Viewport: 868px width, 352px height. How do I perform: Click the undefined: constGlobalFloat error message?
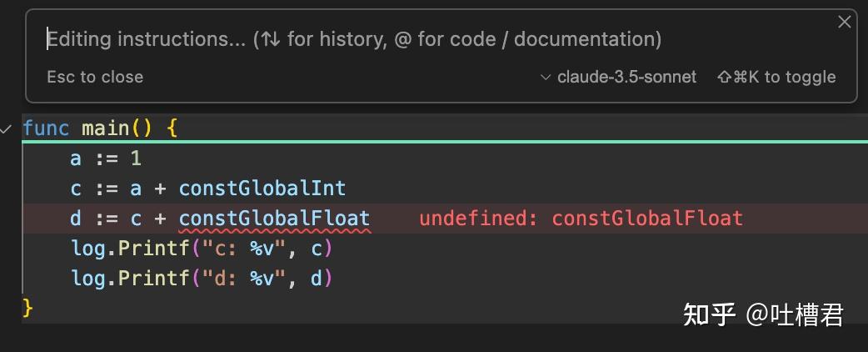[x=580, y=219]
